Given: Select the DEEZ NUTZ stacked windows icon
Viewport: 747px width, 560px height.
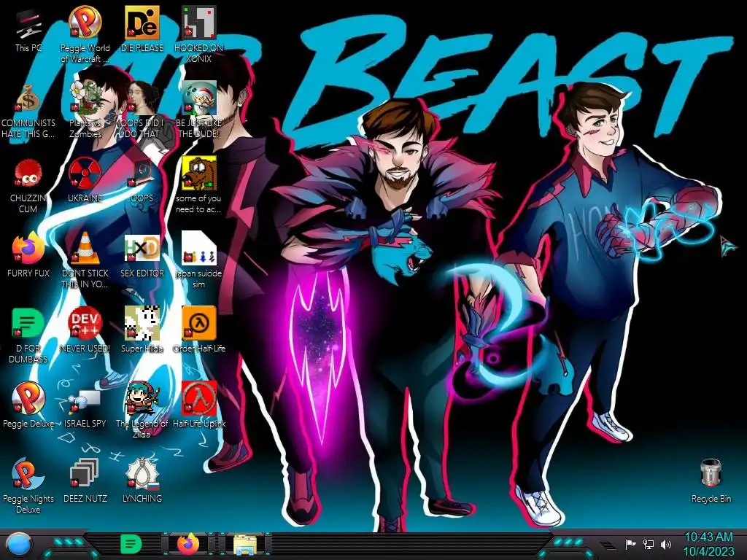Looking at the screenshot, I should [85, 474].
